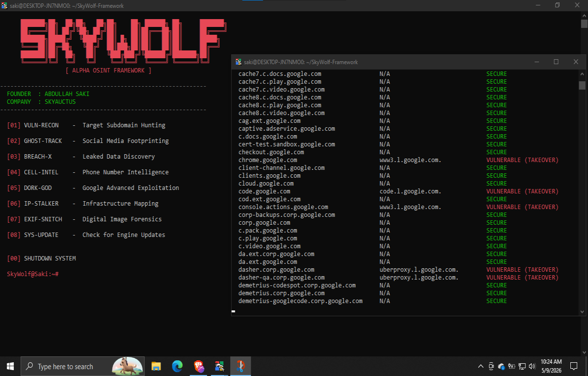Click the code.google.com subdomain
The image size is (588, 376).
[x=264, y=191]
